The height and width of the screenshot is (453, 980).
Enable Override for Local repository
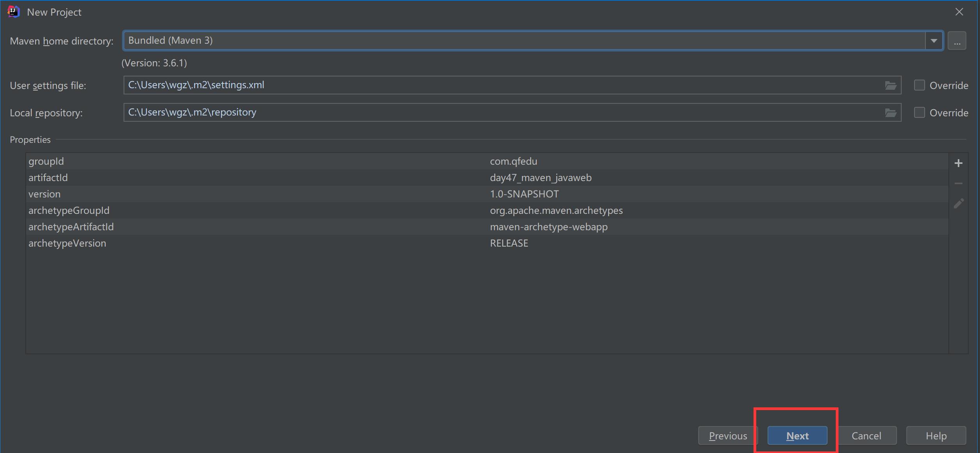point(919,112)
